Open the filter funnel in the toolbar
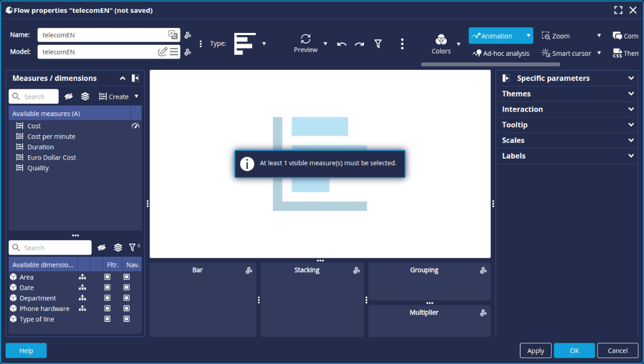The height and width of the screenshot is (364, 644). [x=378, y=44]
